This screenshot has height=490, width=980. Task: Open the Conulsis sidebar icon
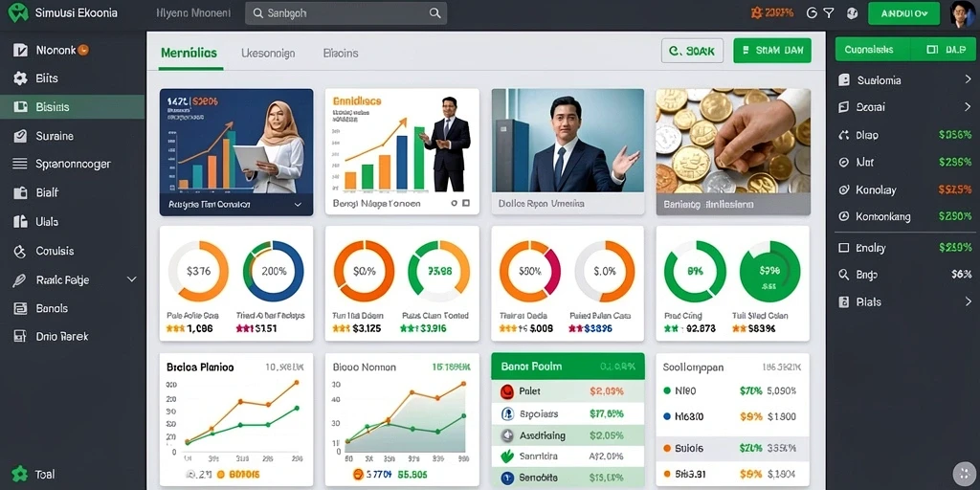click(20, 252)
